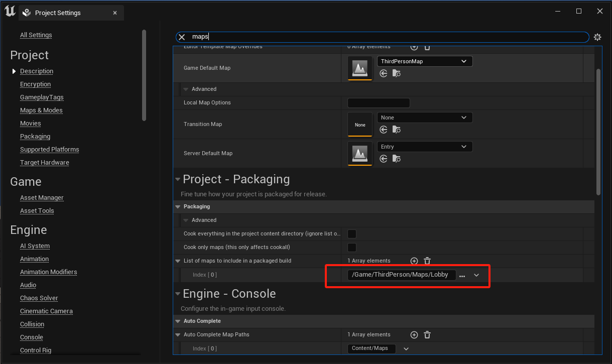This screenshot has width=612, height=364.
Task: Click the Local Map Options text field
Action: tap(379, 103)
